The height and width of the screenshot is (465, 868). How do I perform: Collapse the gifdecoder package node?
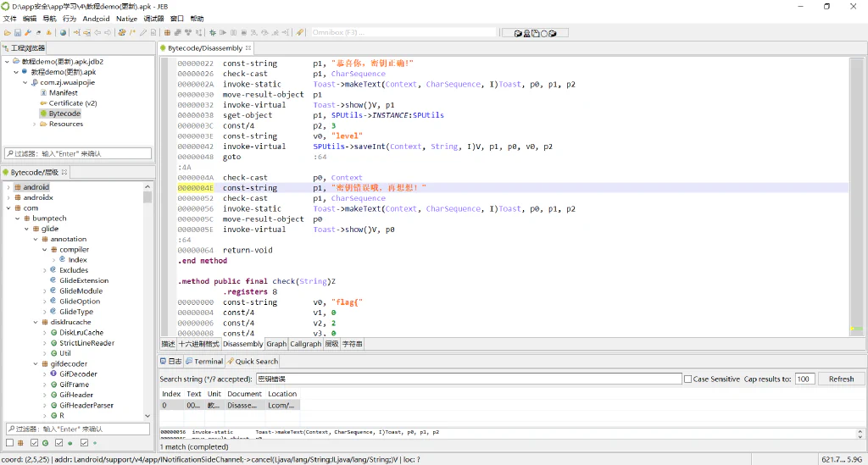tap(36, 364)
